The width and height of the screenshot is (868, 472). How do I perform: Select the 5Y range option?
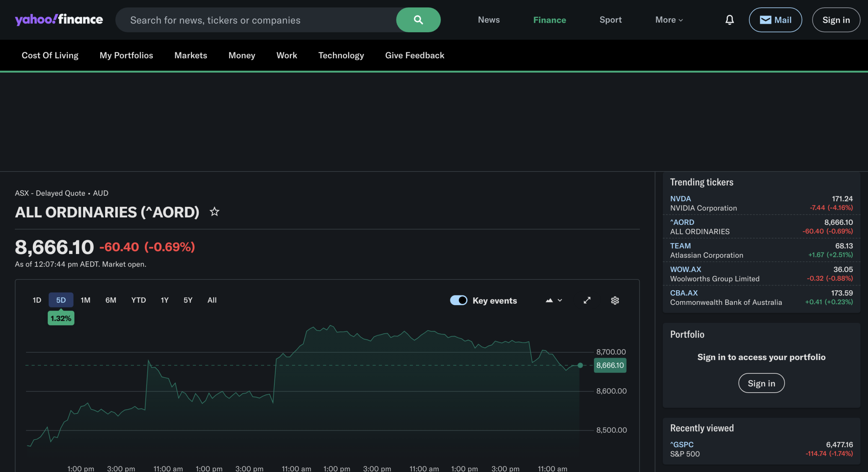pos(188,300)
